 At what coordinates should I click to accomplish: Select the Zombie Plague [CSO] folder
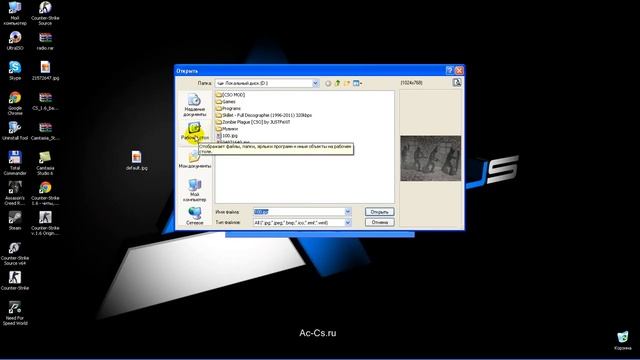[x=253, y=122]
